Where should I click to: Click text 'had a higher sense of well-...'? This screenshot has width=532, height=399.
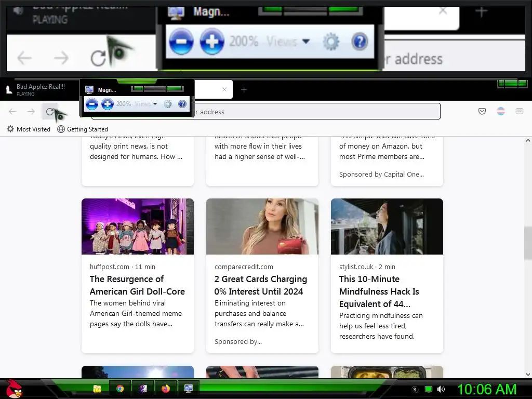tap(260, 157)
